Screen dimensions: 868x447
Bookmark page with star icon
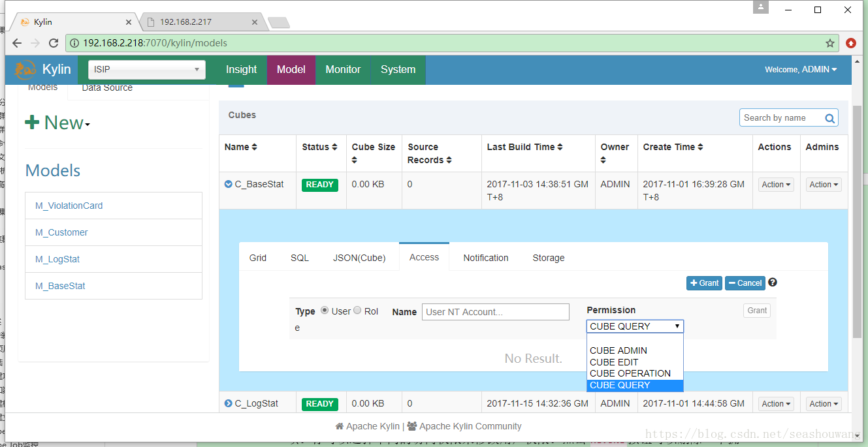tap(830, 43)
